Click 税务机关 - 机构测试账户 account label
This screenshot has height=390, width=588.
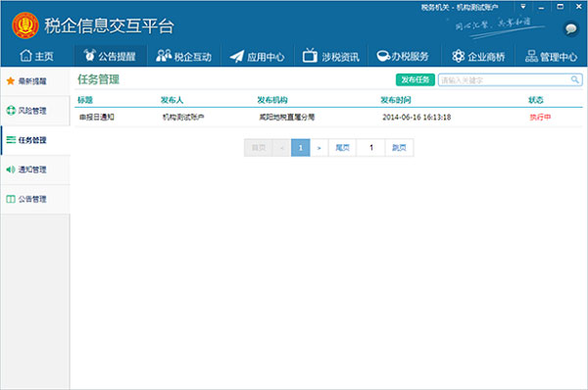pos(460,7)
